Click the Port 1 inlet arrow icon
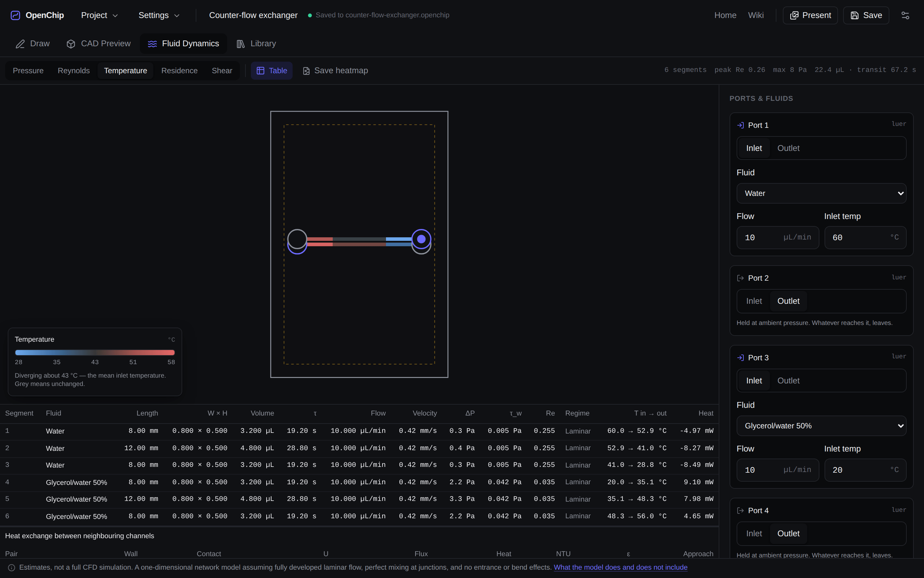Viewport: 924px width, 578px height. click(740, 125)
